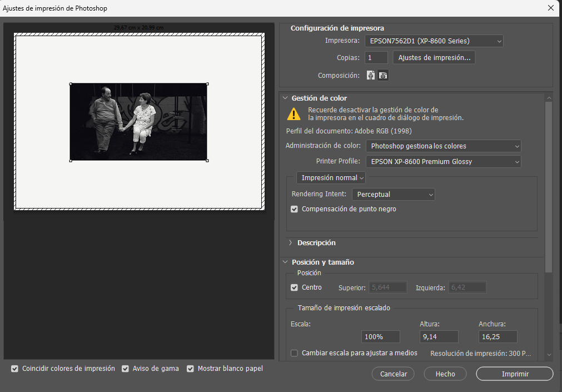
Task: Click the Imprimir button
Action: [514, 373]
